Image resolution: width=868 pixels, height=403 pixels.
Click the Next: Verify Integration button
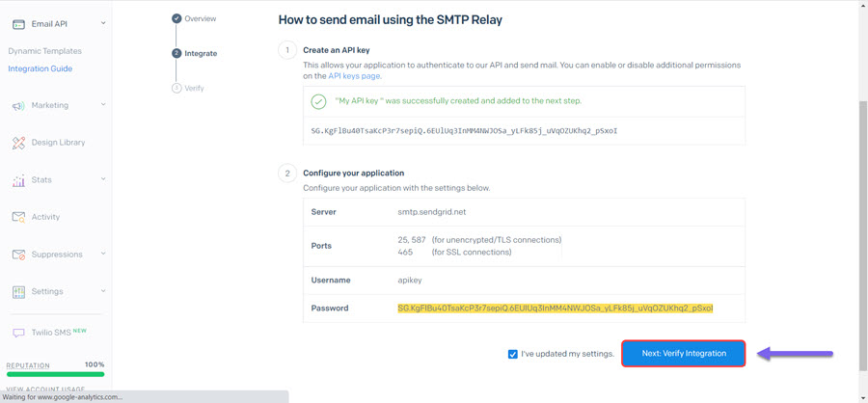(684, 353)
